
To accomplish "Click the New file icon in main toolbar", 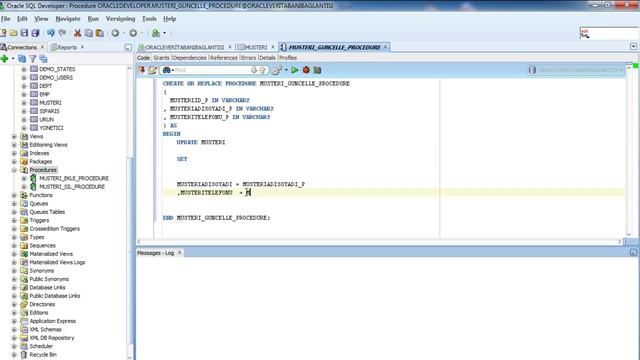I will click(3, 33).
